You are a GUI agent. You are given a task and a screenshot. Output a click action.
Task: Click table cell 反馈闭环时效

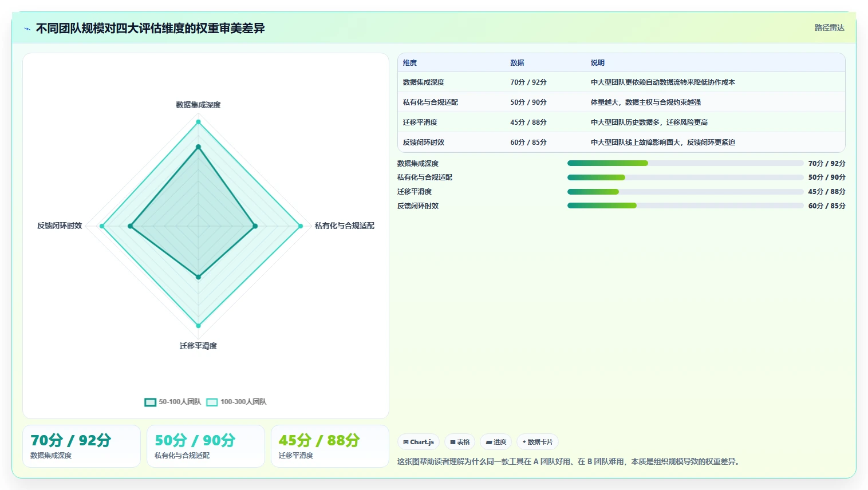coord(424,143)
